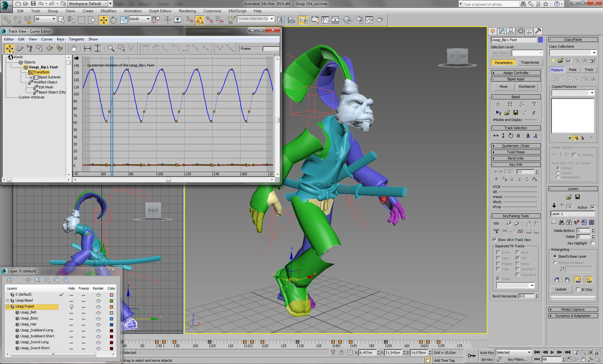Click the object color swatch beside name field
This screenshot has height=364, width=603.
(x=540, y=40)
